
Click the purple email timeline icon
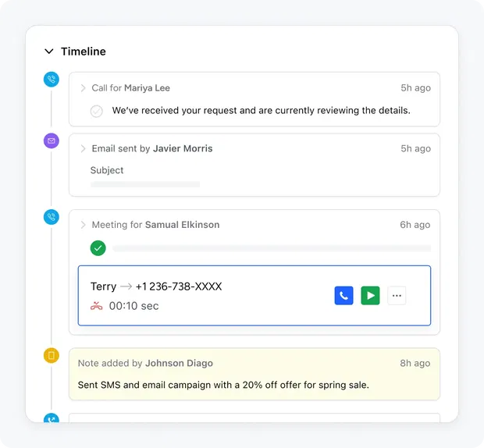point(52,140)
